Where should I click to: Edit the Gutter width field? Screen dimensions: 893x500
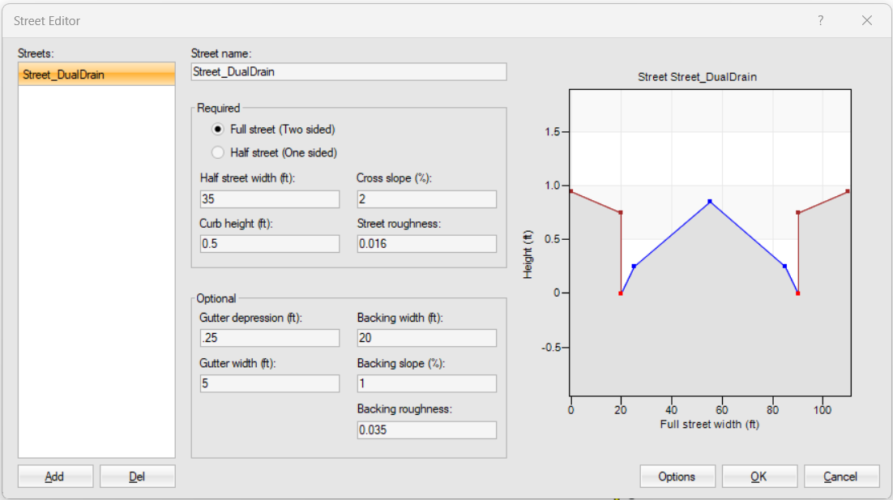(269, 383)
